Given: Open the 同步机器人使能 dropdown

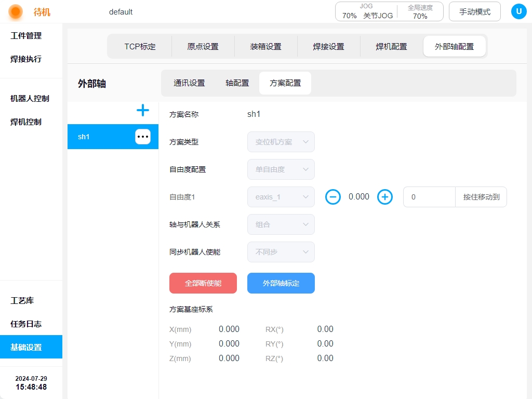Looking at the screenshot, I should pos(281,252).
